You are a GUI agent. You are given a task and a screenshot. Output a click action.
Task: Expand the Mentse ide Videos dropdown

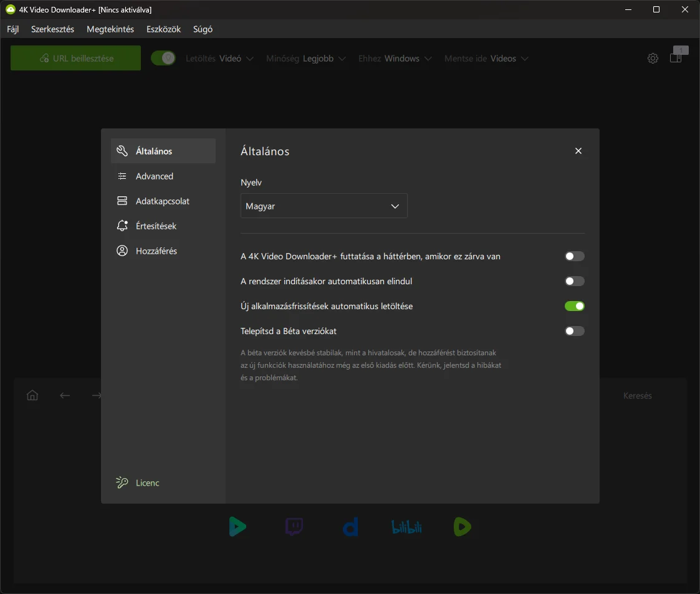pyautogui.click(x=486, y=59)
